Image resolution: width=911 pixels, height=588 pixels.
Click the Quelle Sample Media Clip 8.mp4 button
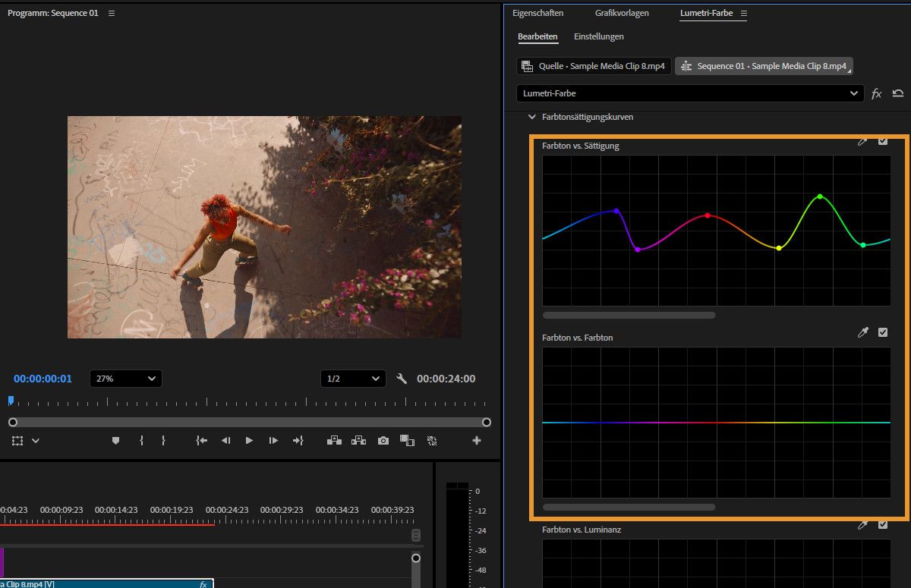coord(594,66)
